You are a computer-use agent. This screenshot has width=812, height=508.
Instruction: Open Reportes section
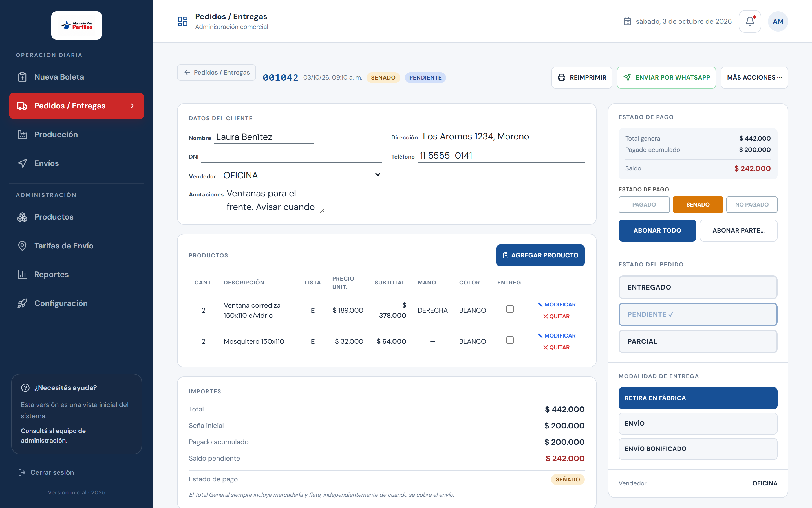point(76,275)
